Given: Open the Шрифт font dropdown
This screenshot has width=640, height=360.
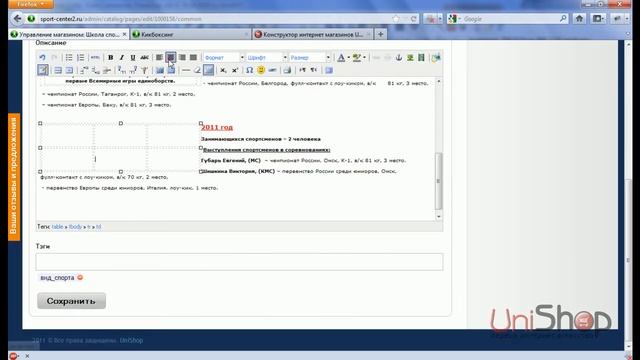Looking at the screenshot, I should pos(267,58).
